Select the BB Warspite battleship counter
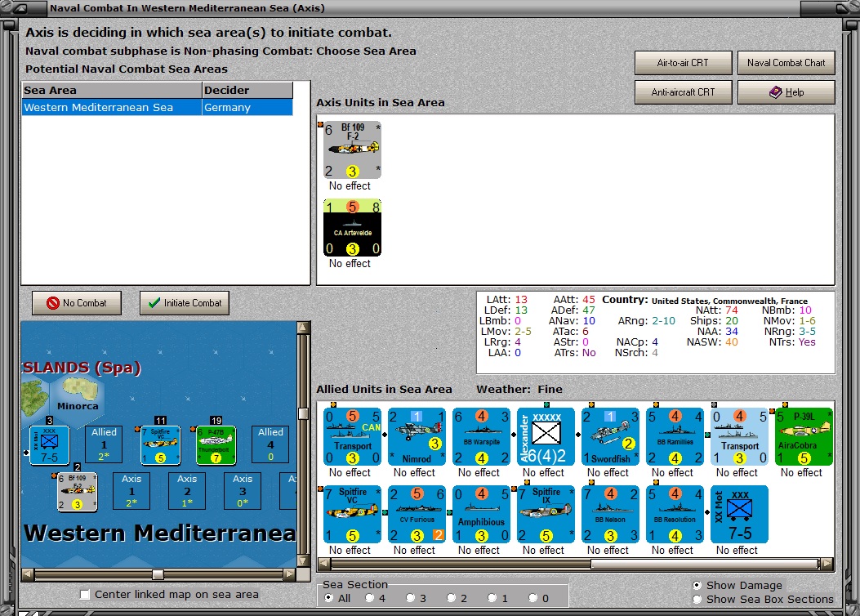Viewport: 860px width, 616px height. (482, 436)
